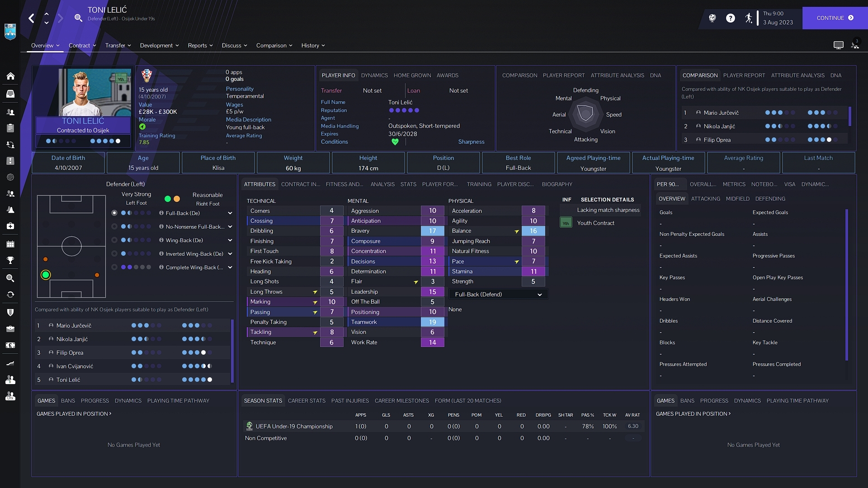868x488 pixels.
Task: Open the Overview dropdown menu
Action: click(45, 45)
